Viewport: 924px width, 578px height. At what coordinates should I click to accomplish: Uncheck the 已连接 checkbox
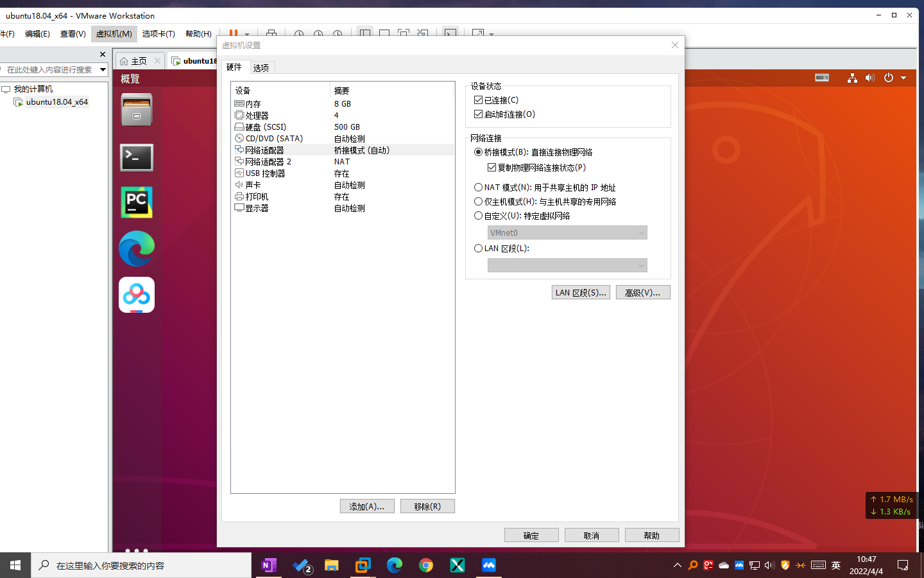[x=478, y=100]
